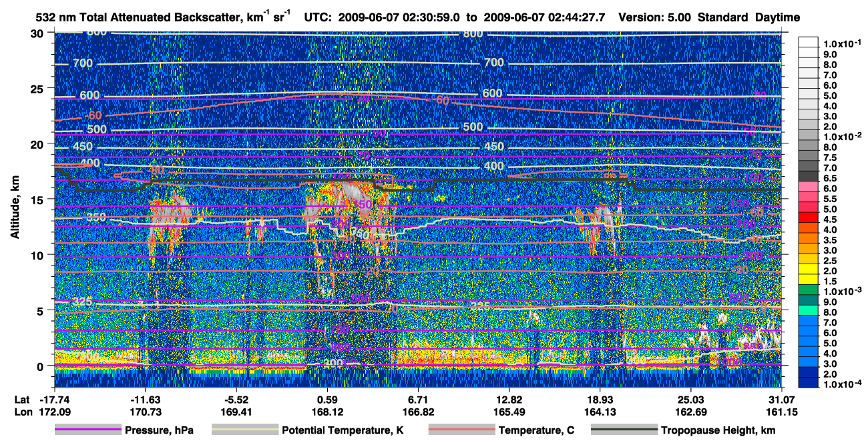Viewport: 868px width, 445px height.
Task: Click the magenta Pressure legend line sample
Action: [87, 430]
